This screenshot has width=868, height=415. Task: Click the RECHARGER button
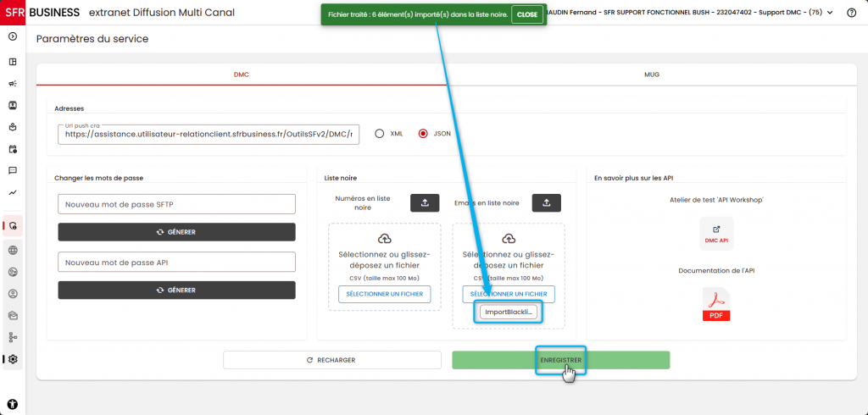332,360
